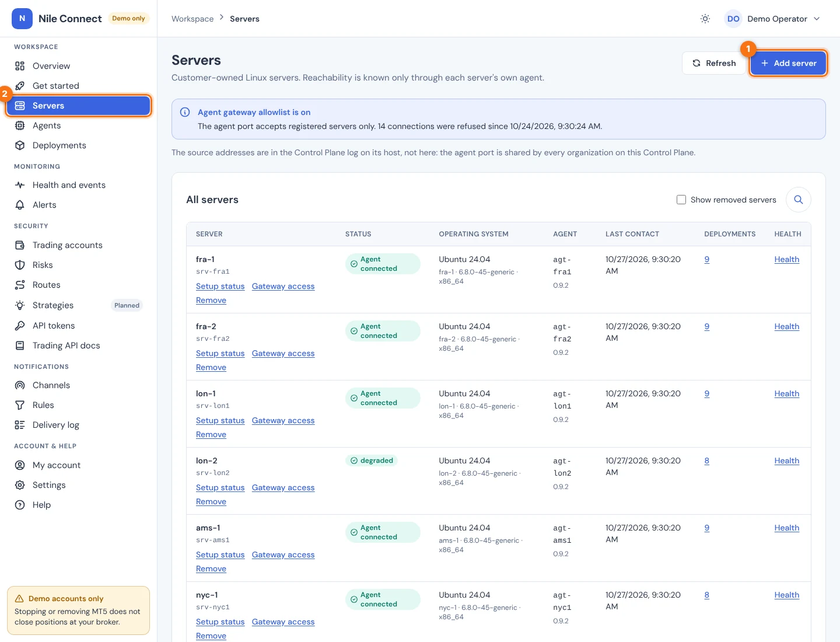Navigate to Workspace breadcrumb
The height and width of the screenshot is (642, 840).
[192, 19]
